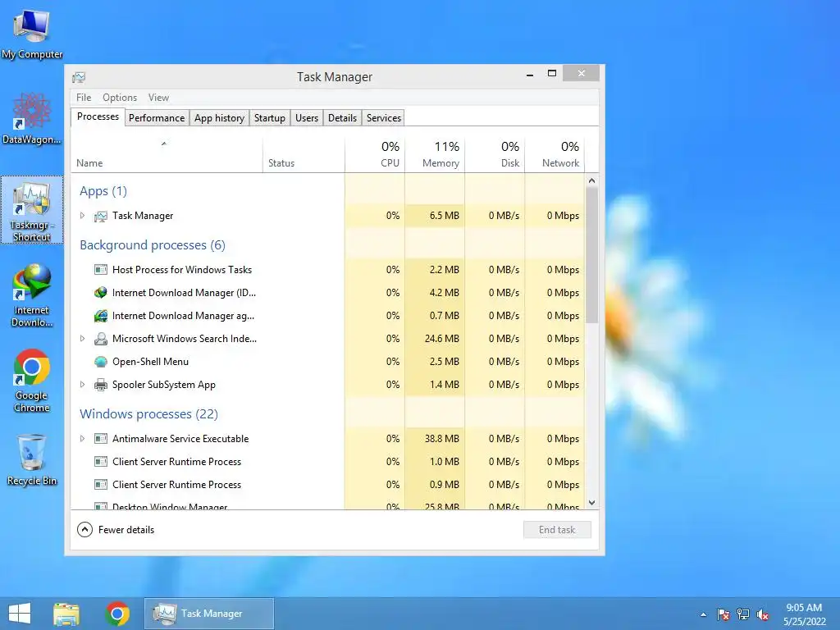The height and width of the screenshot is (630, 840).
Task: Click Host Process for Windows Tasks icon
Action: 100,269
